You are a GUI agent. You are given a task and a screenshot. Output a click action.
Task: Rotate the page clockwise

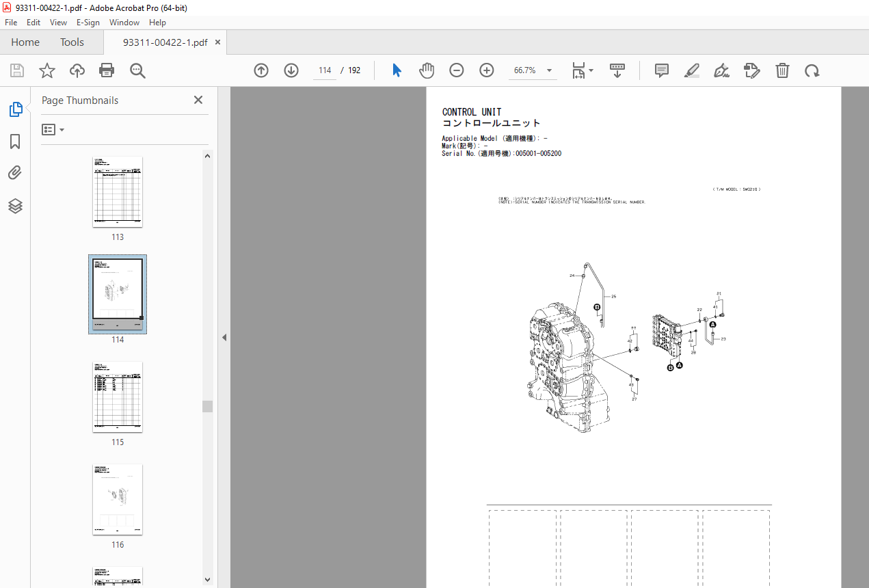point(812,70)
